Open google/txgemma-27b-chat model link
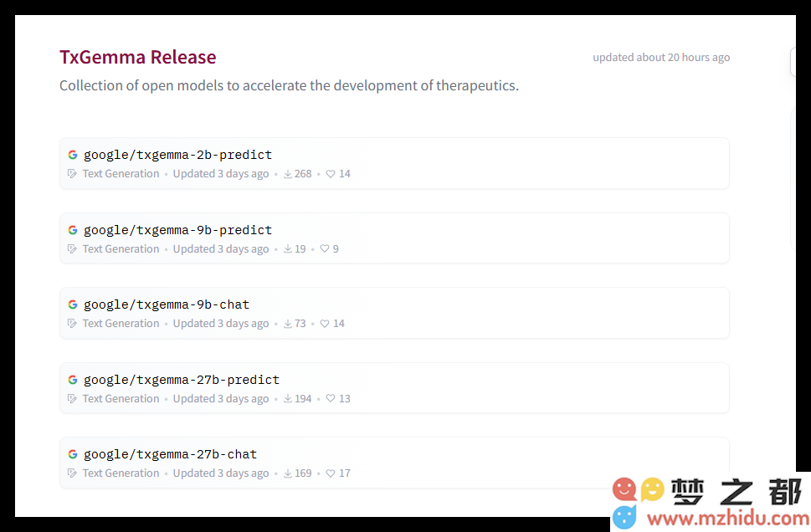This screenshot has width=811, height=532. click(x=170, y=454)
